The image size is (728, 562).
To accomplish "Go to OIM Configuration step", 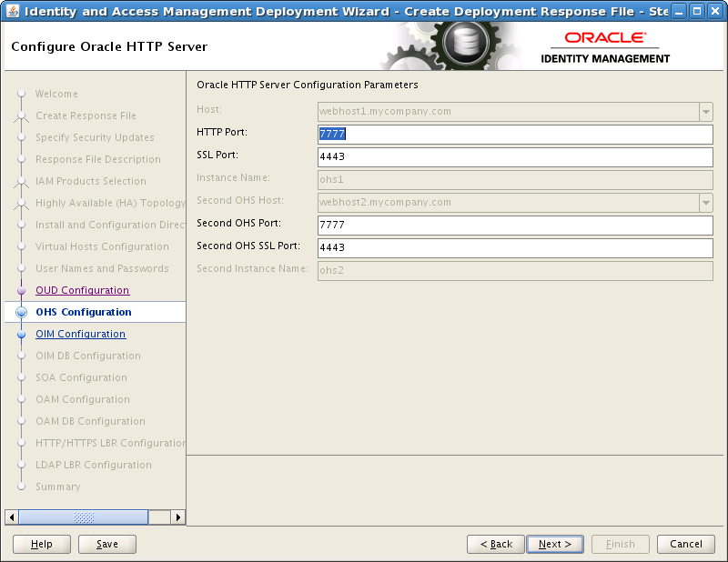I will point(81,334).
